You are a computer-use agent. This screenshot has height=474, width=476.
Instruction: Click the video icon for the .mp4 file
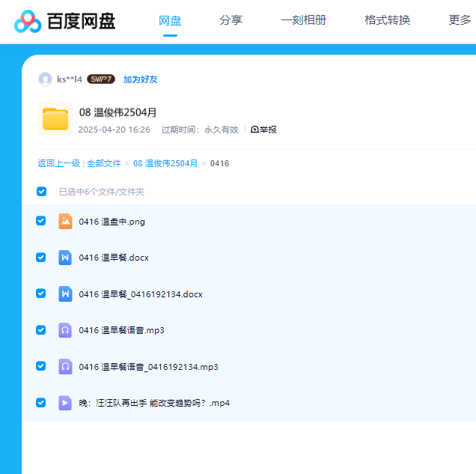tap(66, 403)
